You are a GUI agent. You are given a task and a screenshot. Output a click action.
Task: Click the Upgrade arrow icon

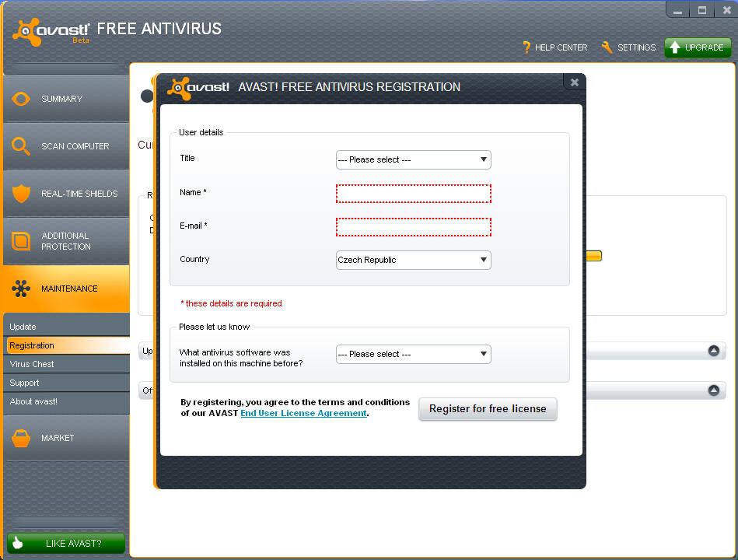tap(675, 47)
